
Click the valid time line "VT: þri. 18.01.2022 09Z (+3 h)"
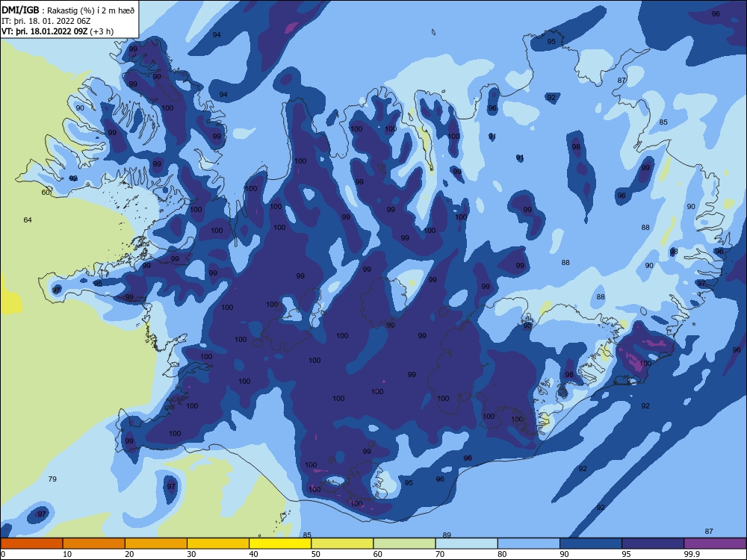tap(58, 31)
